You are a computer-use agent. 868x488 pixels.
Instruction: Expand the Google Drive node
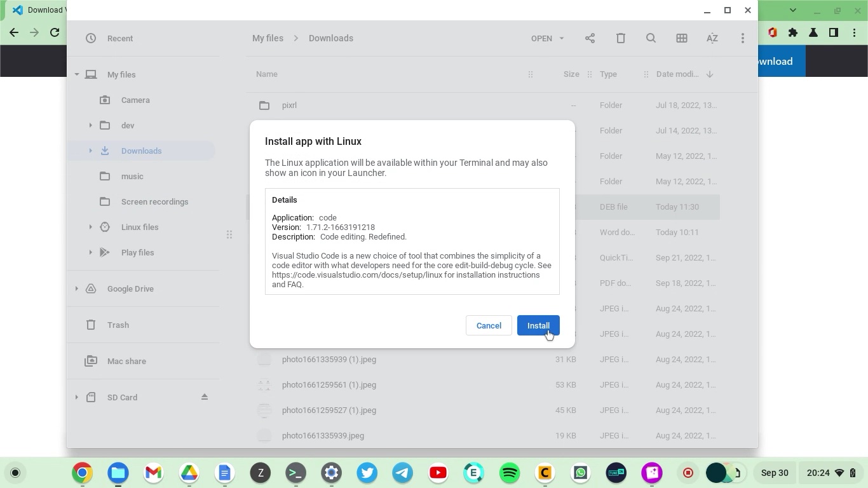pyautogui.click(x=77, y=288)
